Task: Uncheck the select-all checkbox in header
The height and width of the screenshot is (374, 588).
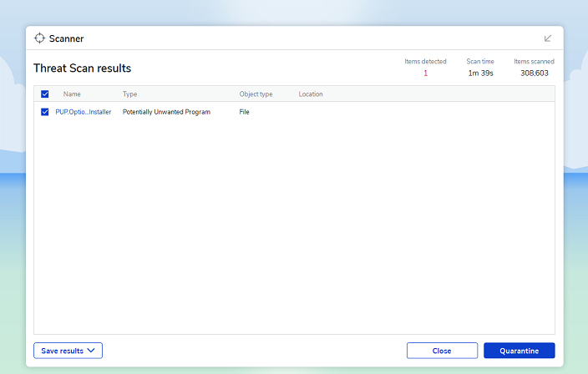Action: [44, 94]
